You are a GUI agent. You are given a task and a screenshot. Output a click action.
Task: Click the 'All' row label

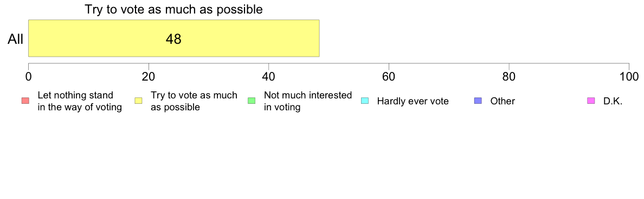coord(16,39)
